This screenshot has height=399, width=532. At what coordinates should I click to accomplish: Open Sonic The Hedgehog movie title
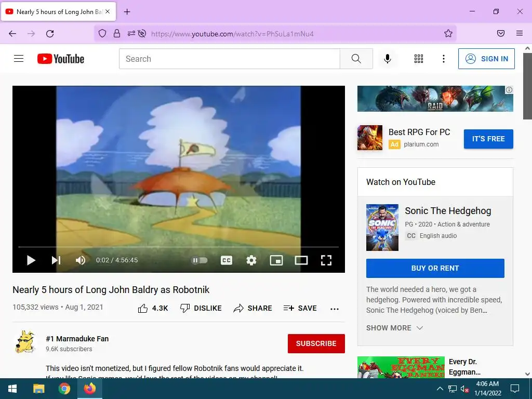(448, 211)
